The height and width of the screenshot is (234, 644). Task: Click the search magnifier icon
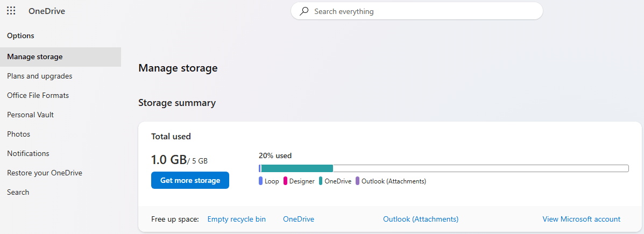[x=304, y=11]
